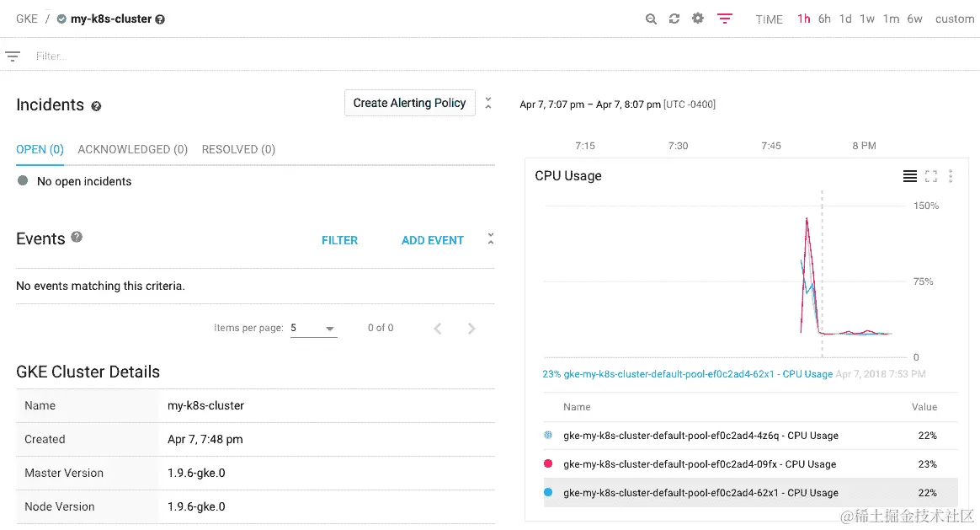Select the 6w time range

coord(915,19)
